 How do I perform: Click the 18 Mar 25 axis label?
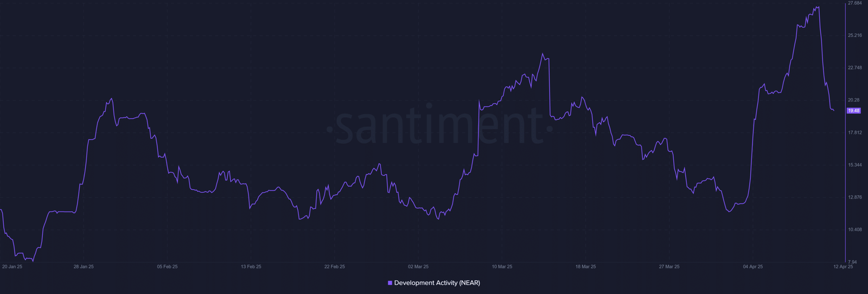pyautogui.click(x=585, y=267)
